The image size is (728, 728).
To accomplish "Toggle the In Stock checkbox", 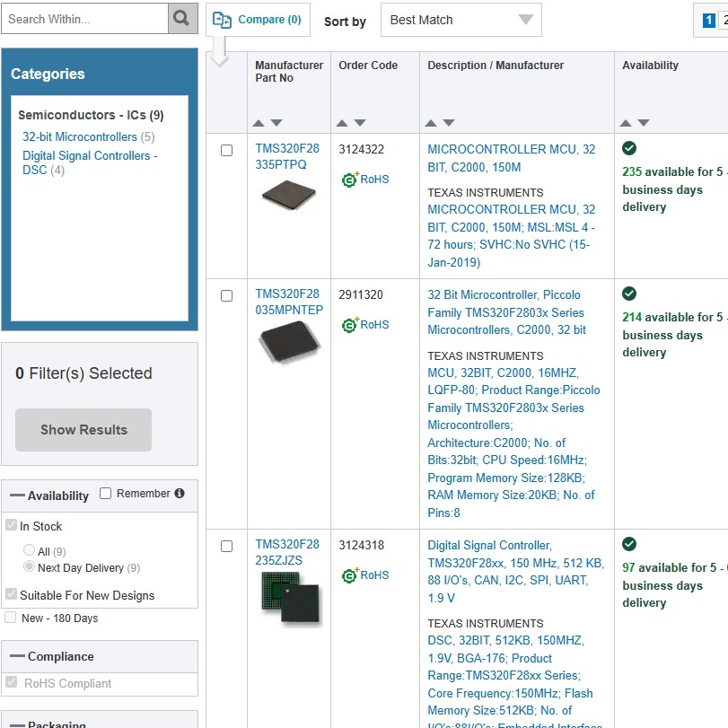I will click(x=11, y=525).
